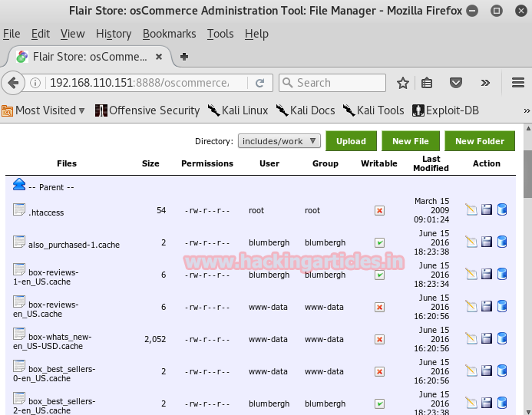The height and width of the screenshot is (415, 532).
Task: Delete the .htaccess file
Action: tap(502, 210)
